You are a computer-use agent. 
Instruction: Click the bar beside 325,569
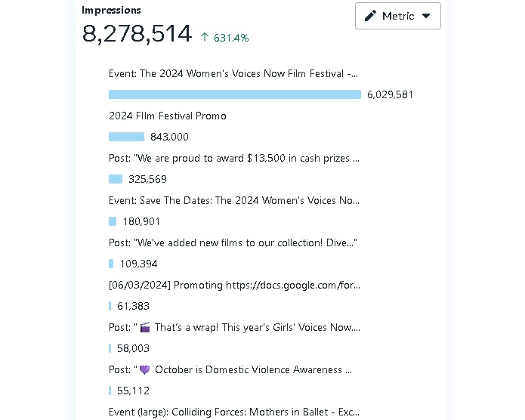[x=116, y=179]
